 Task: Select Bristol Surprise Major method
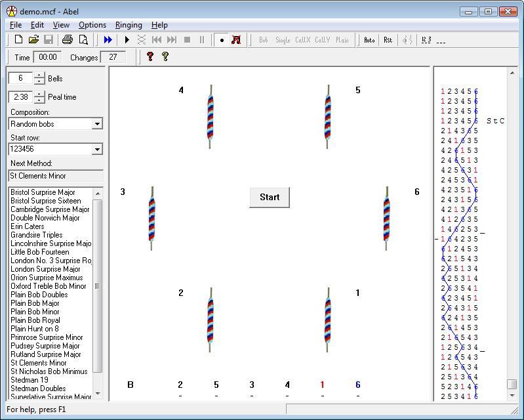pos(43,192)
